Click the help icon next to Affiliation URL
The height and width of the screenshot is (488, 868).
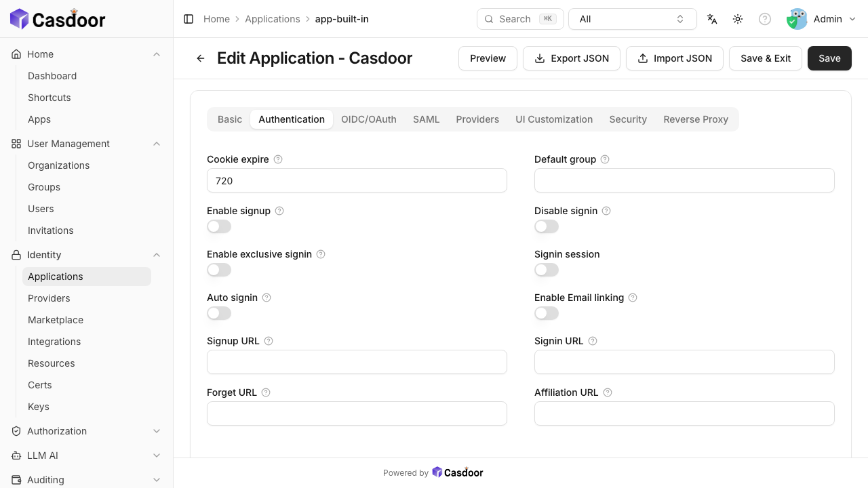click(608, 392)
